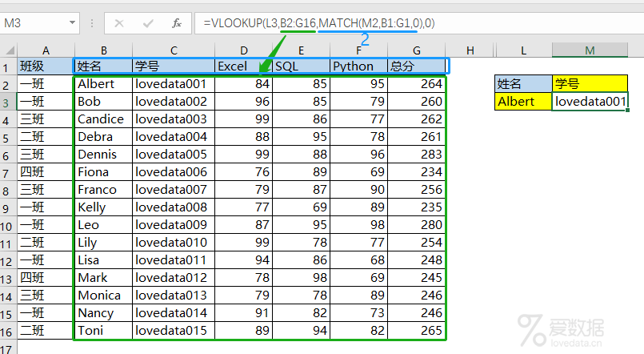Click total score cell 265
The width and height of the screenshot is (644, 354).
(x=417, y=331)
